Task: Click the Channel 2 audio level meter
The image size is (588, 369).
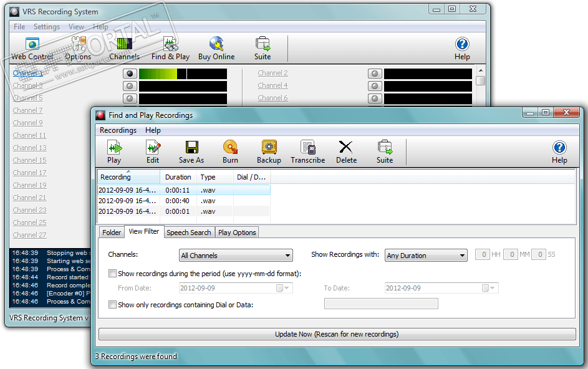Action: pos(428,74)
